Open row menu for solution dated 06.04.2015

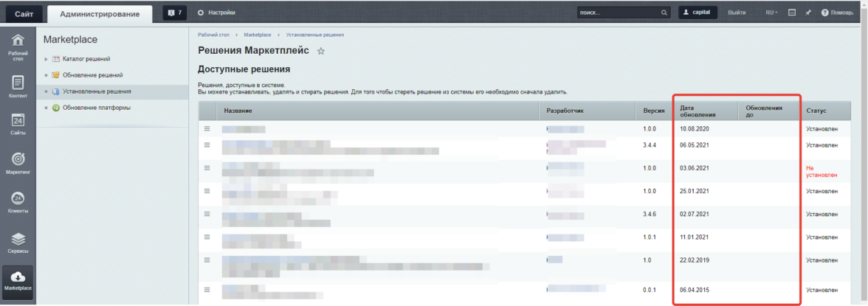click(207, 289)
